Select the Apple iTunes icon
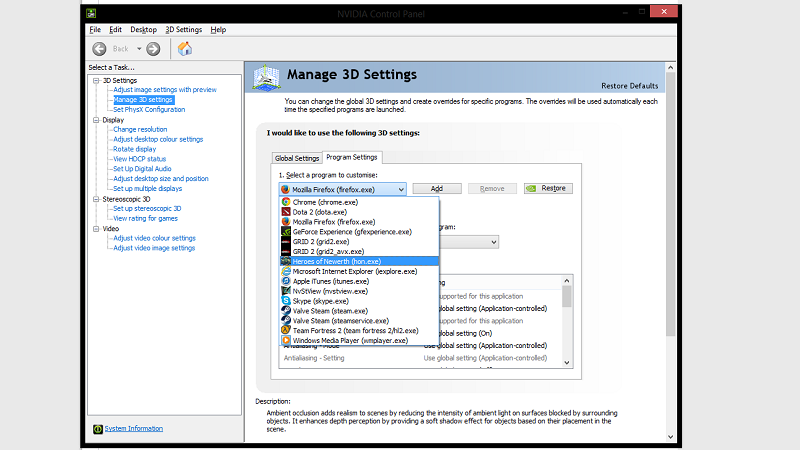The width and height of the screenshot is (800, 450). [286, 281]
